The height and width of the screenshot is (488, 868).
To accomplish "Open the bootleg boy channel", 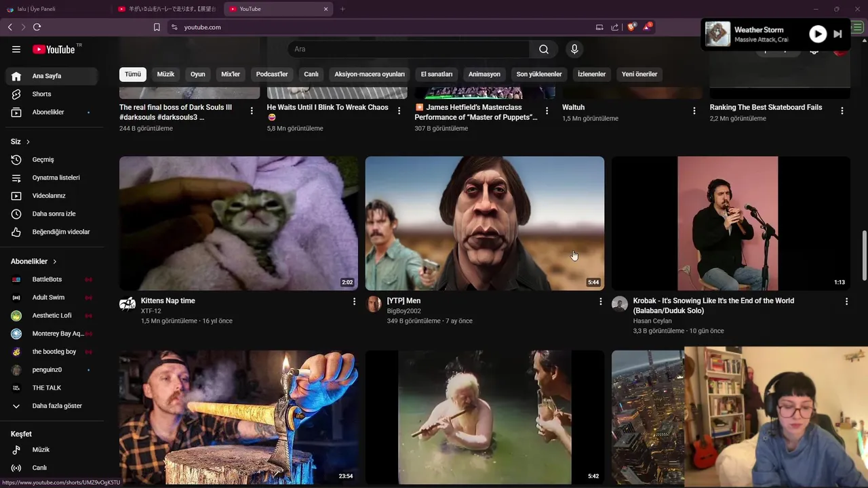I will [51, 352].
